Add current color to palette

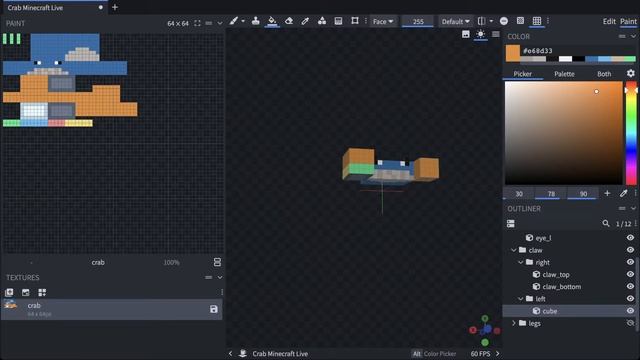click(607, 193)
